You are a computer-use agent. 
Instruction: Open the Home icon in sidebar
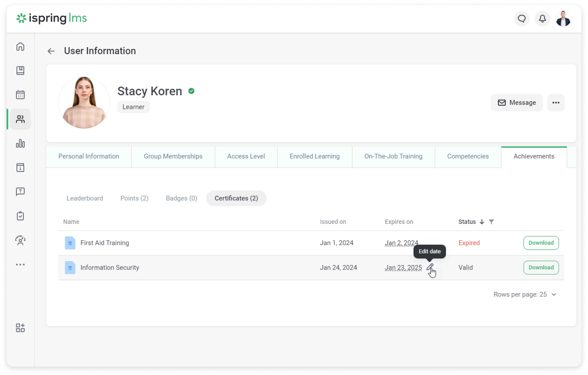pyautogui.click(x=20, y=46)
